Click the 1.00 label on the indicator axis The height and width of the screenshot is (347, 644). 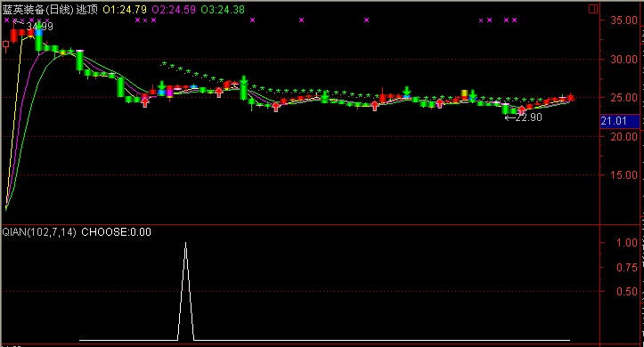(627, 242)
